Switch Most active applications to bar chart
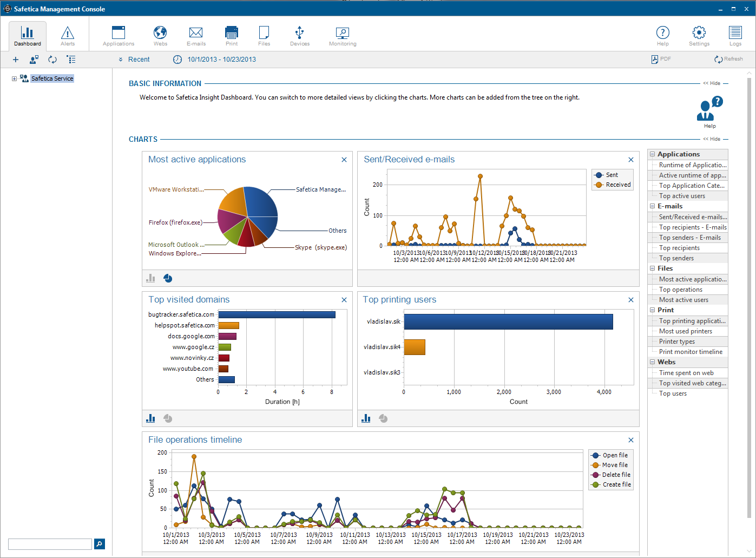 click(x=150, y=278)
